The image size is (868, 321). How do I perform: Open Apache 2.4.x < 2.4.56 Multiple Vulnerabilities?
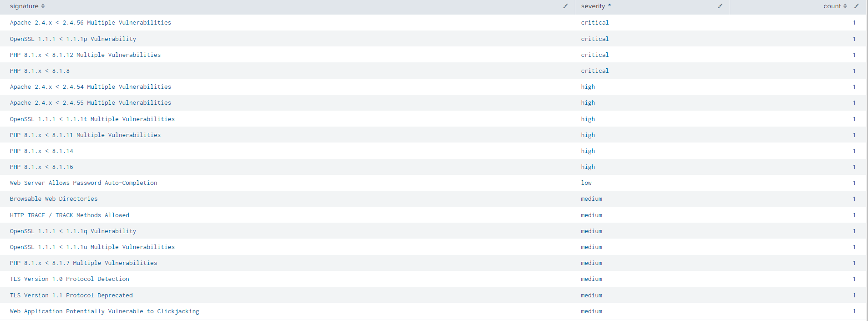(x=91, y=22)
